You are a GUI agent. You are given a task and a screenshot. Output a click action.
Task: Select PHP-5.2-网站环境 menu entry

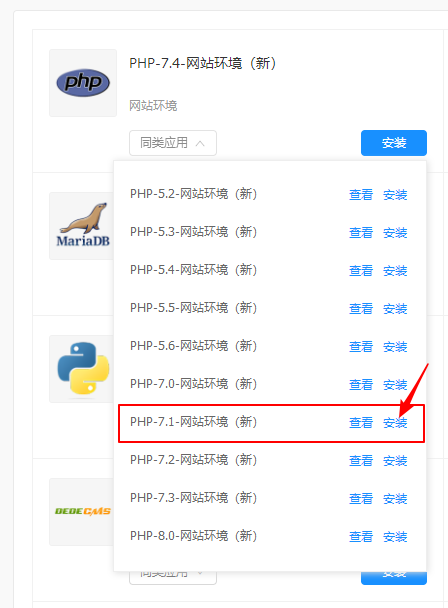(x=194, y=194)
